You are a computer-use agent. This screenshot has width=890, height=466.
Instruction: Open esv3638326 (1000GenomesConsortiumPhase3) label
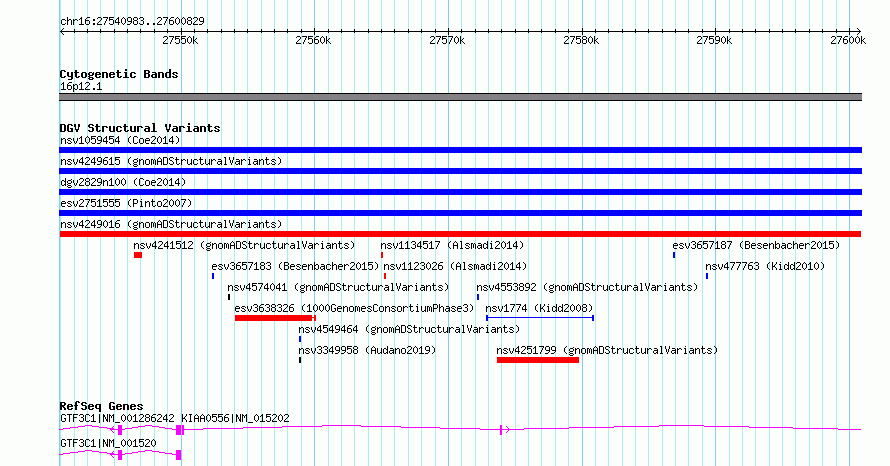[354, 308]
